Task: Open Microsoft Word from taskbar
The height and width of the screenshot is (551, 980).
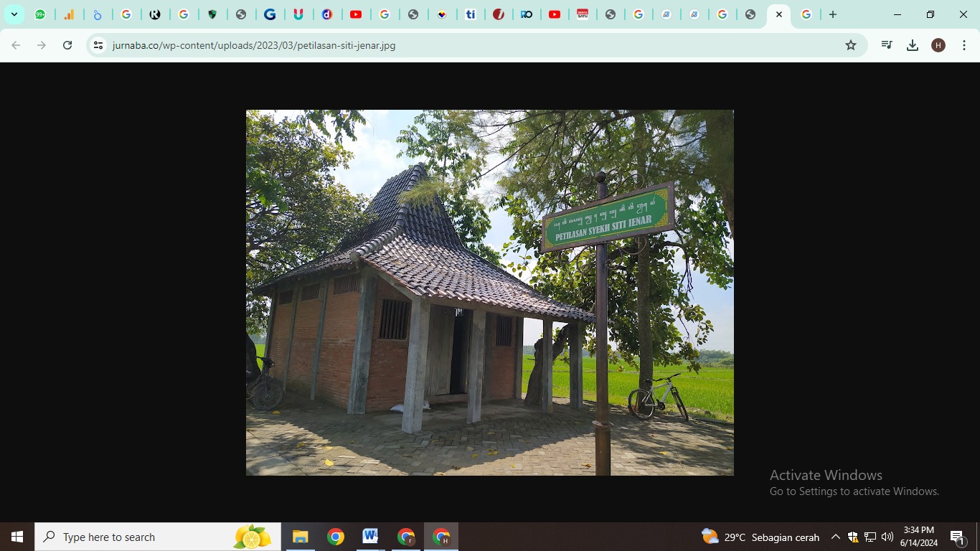Action: point(370,537)
